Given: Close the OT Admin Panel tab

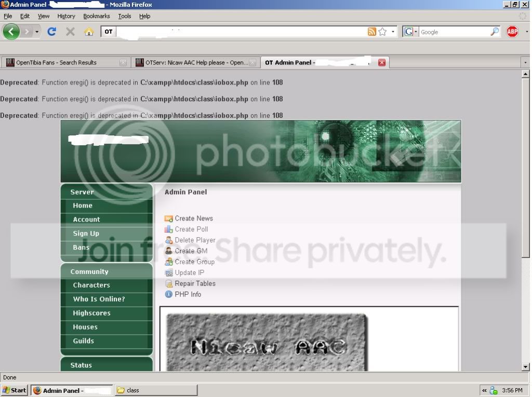Looking at the screenshot, I should [x=382, y=62].
